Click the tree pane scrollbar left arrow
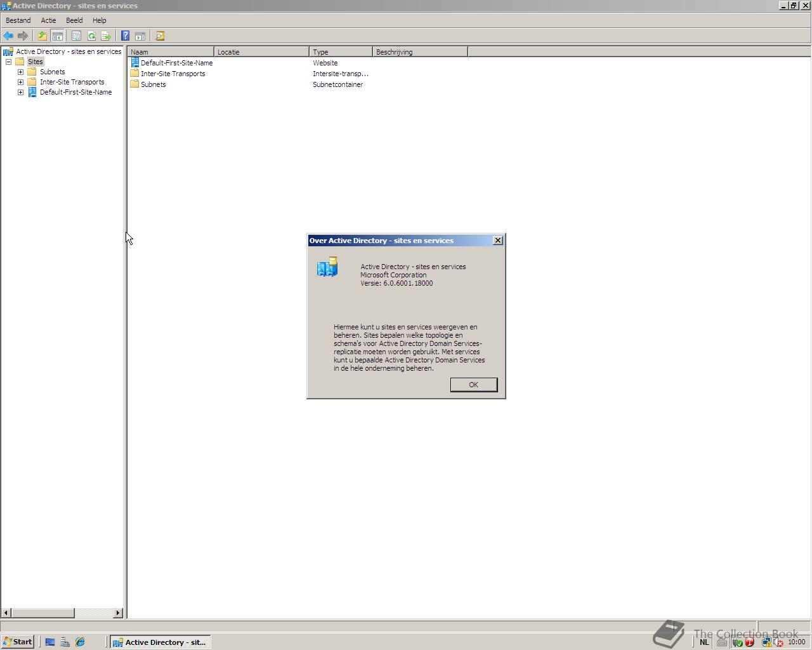The image size is (812, 650). click(x=6, y=613)
